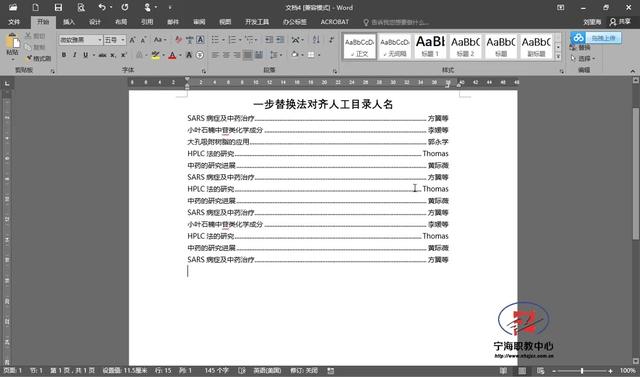640x377 pixels.
Task: Switch to the References tab
Action: [147, 22]
